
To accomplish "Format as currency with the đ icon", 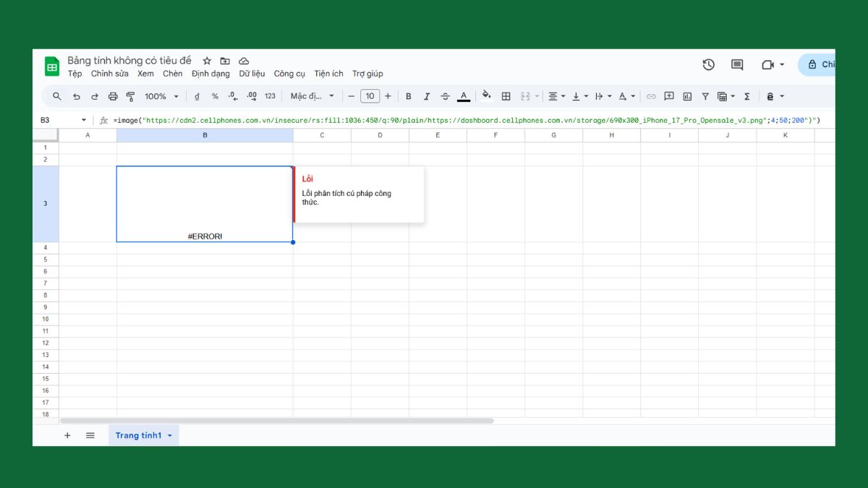I will point(197,95).
